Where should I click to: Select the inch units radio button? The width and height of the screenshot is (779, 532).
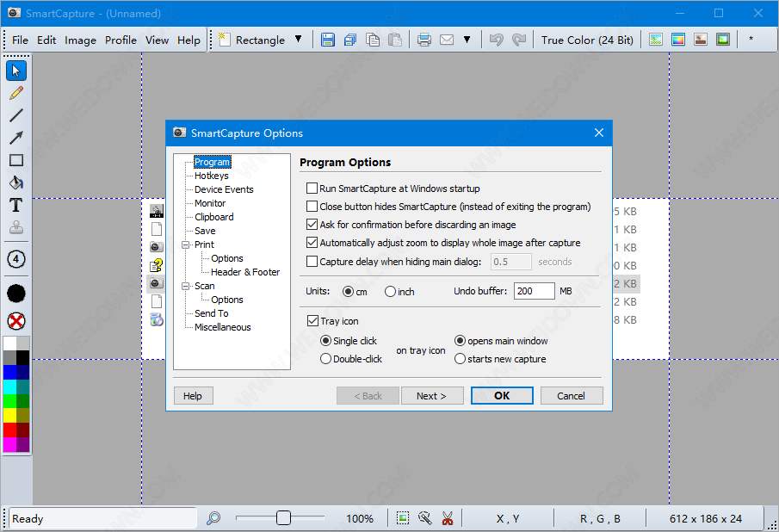coord(391,292)
